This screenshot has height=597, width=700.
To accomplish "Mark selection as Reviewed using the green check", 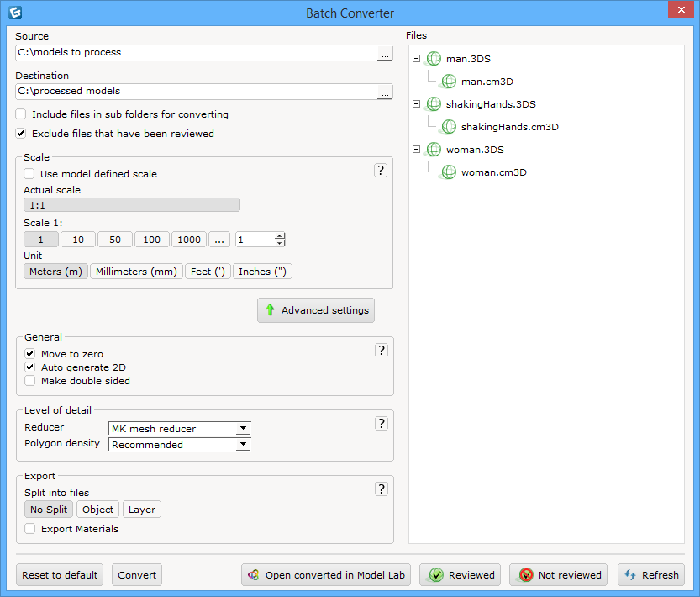I will [460, 574].
